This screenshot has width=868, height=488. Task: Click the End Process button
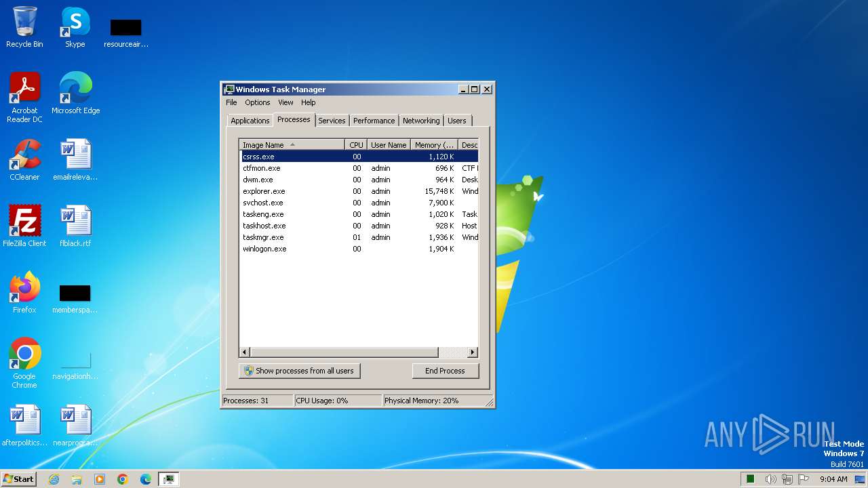(x=445, y=371)
